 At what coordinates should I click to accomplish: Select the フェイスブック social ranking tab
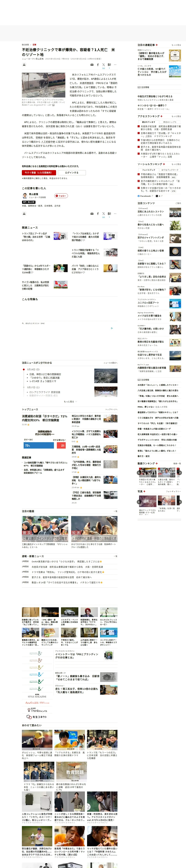[x=148, y=170]
